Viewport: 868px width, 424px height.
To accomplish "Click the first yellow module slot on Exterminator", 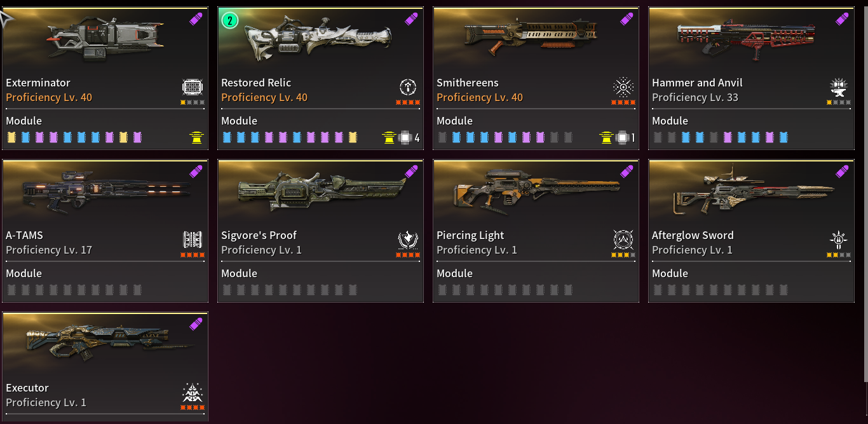I will [11, 137].
